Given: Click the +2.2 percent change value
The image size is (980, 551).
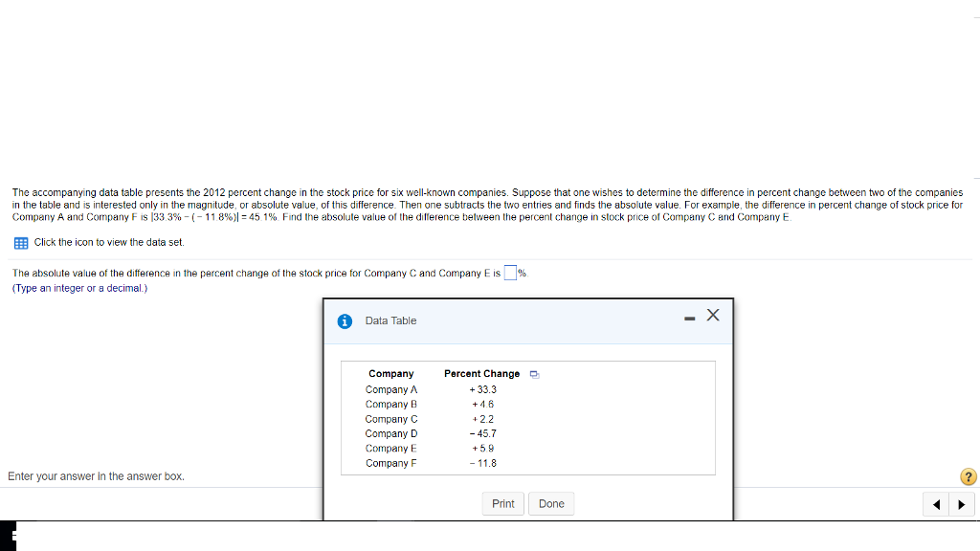Looking at the screenshot, I should [483, 419].
